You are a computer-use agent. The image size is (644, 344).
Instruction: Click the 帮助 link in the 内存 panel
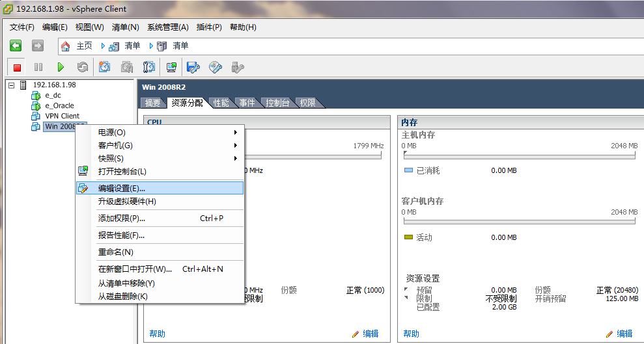[411, 334]
